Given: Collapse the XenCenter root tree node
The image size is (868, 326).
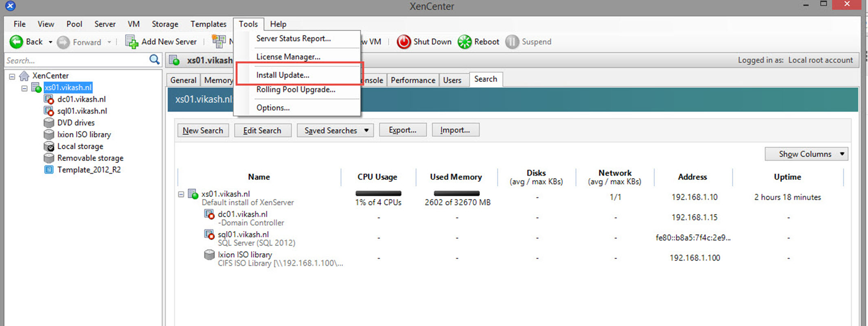Looking at the screenshot, I should coord(12,76).
